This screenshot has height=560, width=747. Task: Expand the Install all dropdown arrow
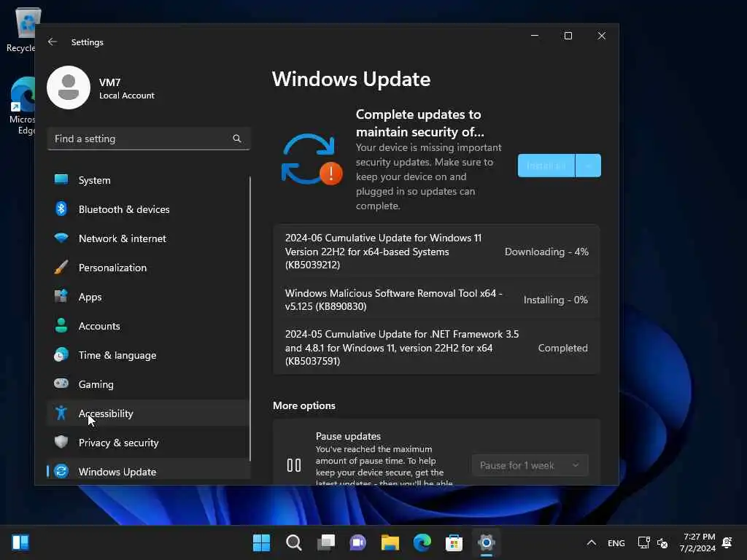coord(589,166)
